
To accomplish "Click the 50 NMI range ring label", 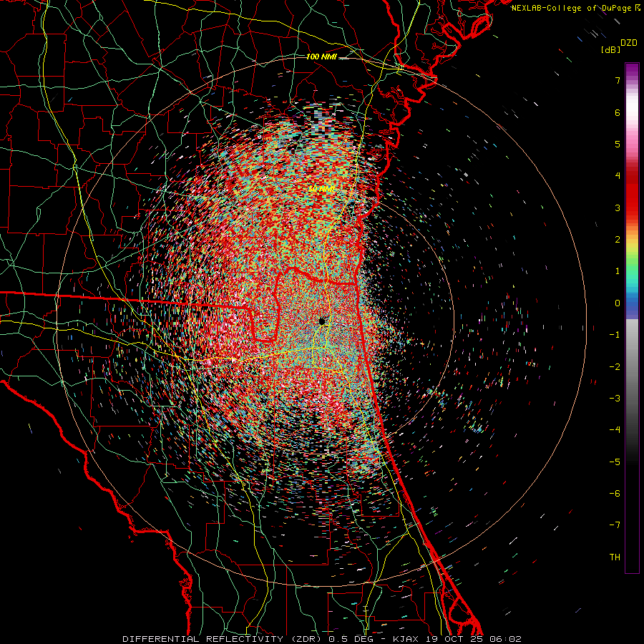I will click(x=321, y=189).
